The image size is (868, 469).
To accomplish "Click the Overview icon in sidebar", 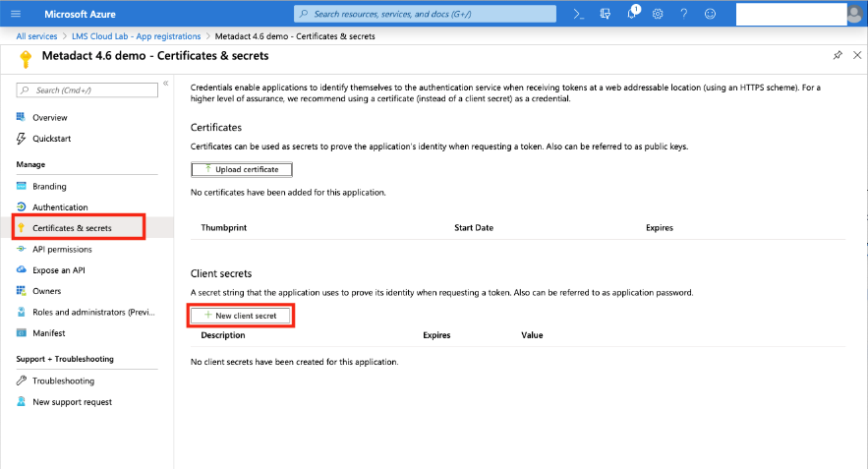I will (21, 117).
